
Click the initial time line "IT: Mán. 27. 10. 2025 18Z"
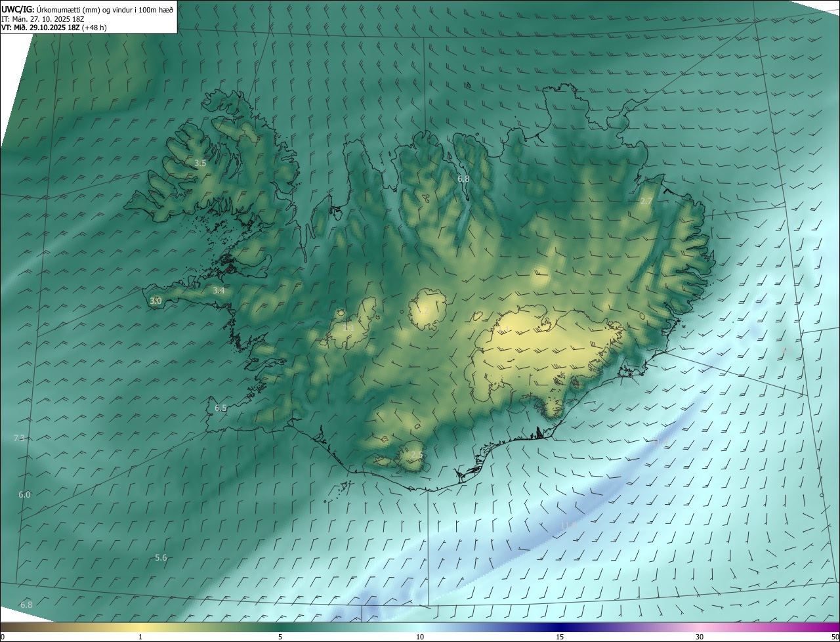42,19
